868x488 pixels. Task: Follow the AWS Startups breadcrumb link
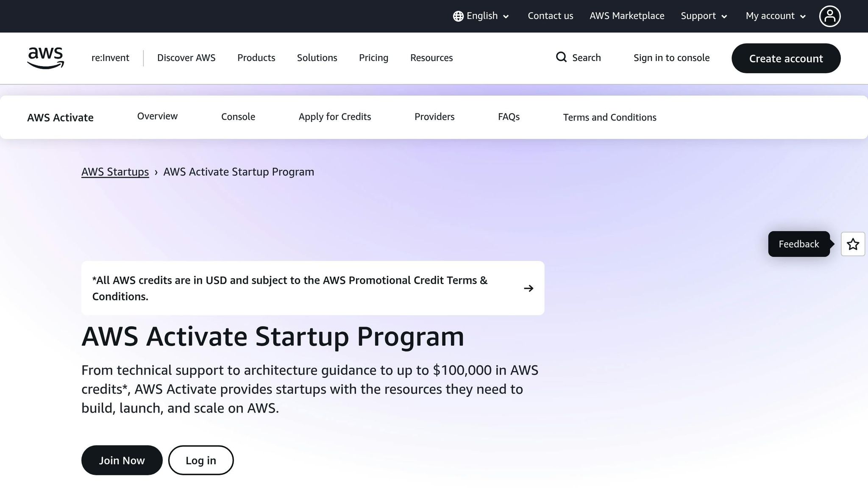(115, 172)
